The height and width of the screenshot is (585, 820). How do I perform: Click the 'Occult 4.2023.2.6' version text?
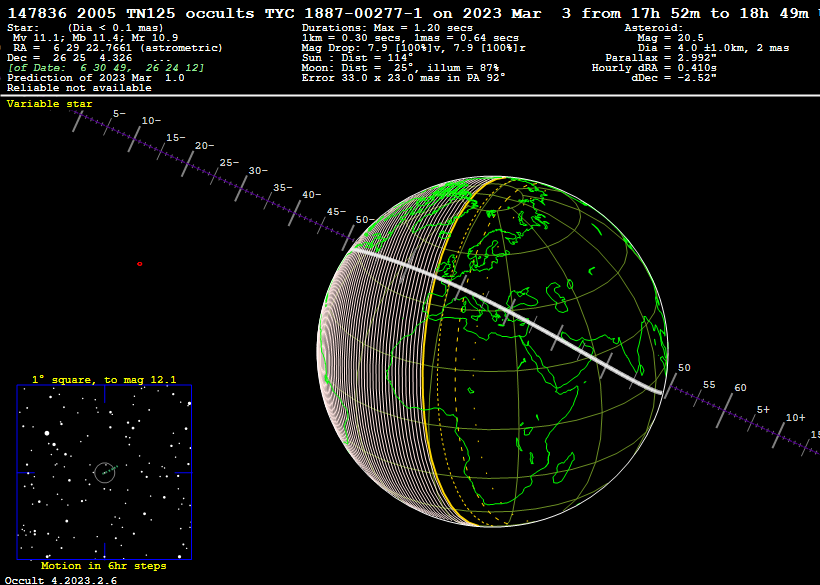click(x=61, y=580)
